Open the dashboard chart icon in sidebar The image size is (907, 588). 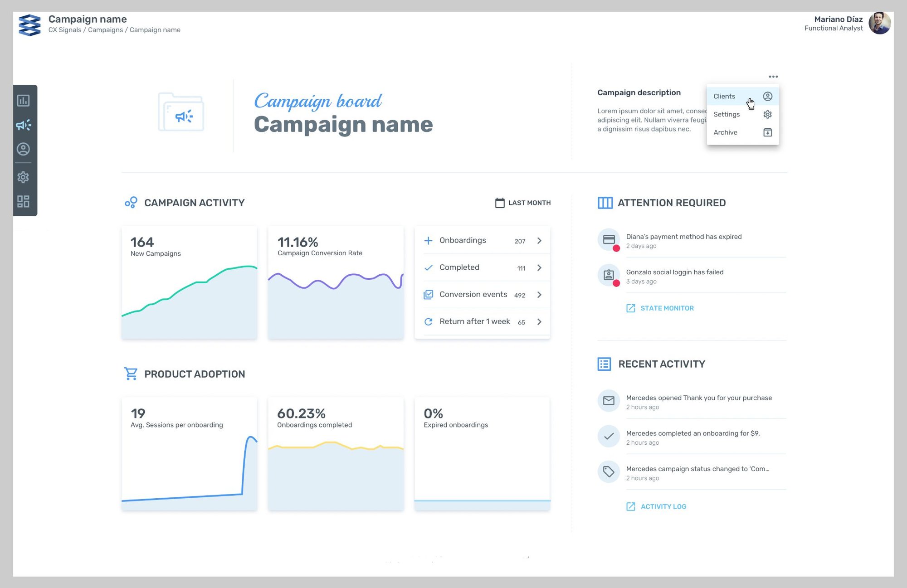(23, 101)
